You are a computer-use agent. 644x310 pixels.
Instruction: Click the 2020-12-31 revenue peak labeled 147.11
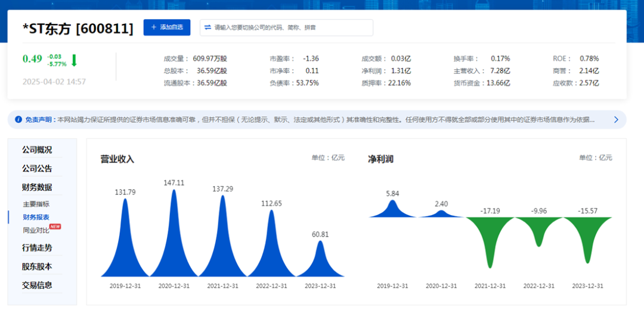point(174,233)
